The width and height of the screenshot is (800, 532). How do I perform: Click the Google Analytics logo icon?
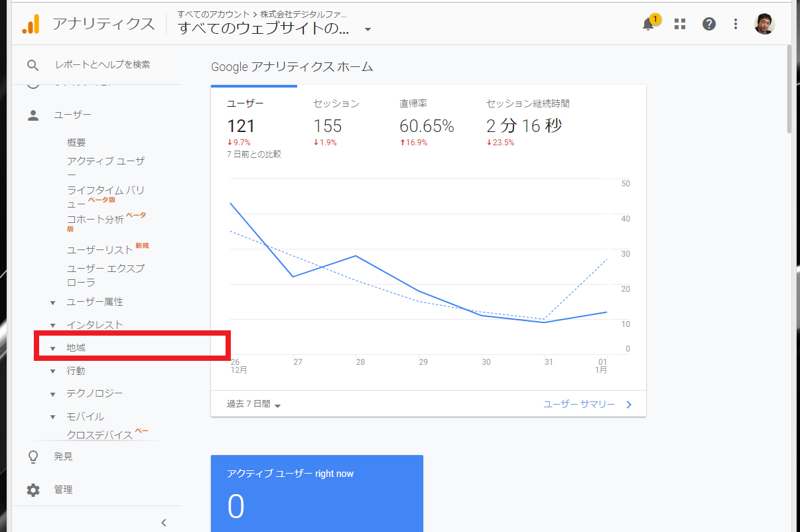click(31, 24)
